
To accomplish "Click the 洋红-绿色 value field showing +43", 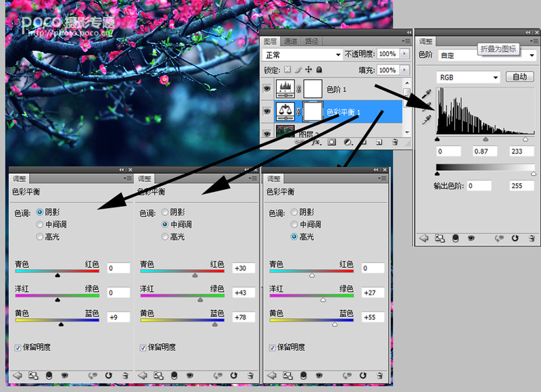I will [243, 293].
